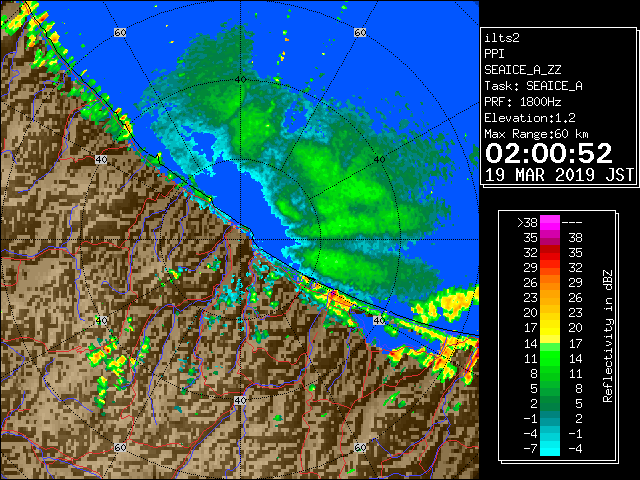Click the 'PRF: 1800Hz' text
Screen dimensions: 640x480
tap(523, 102)
